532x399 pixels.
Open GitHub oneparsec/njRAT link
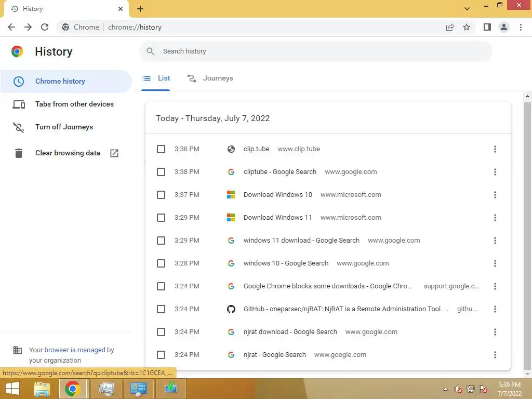345,309
